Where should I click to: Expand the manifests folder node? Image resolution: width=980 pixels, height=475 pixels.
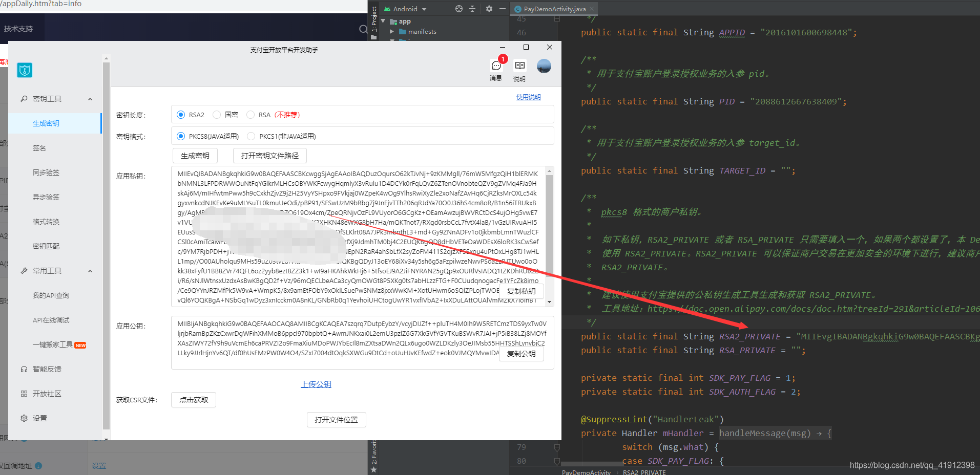click(x=392, y=32)
